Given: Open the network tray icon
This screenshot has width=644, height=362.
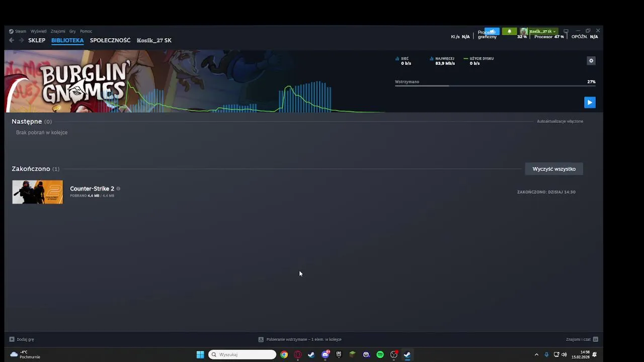Looking at the screenshot, I should pyautogui.click(x=556, y=354).
